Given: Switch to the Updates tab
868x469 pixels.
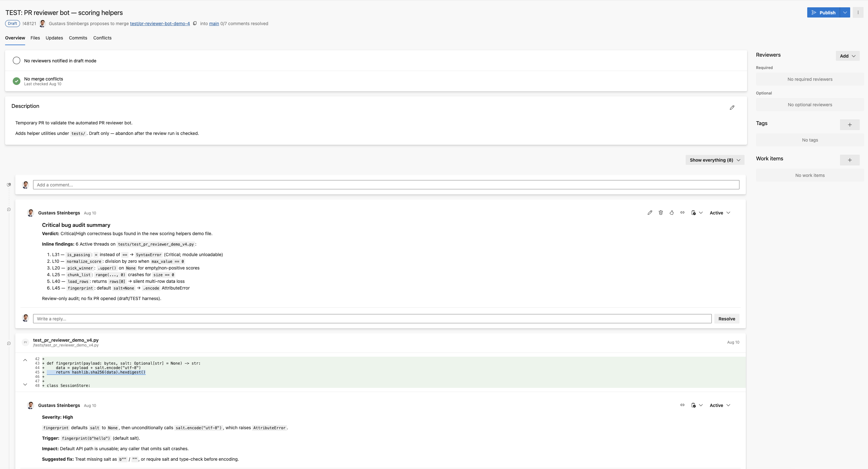Looking at the screenshot, I should [54, 38].
